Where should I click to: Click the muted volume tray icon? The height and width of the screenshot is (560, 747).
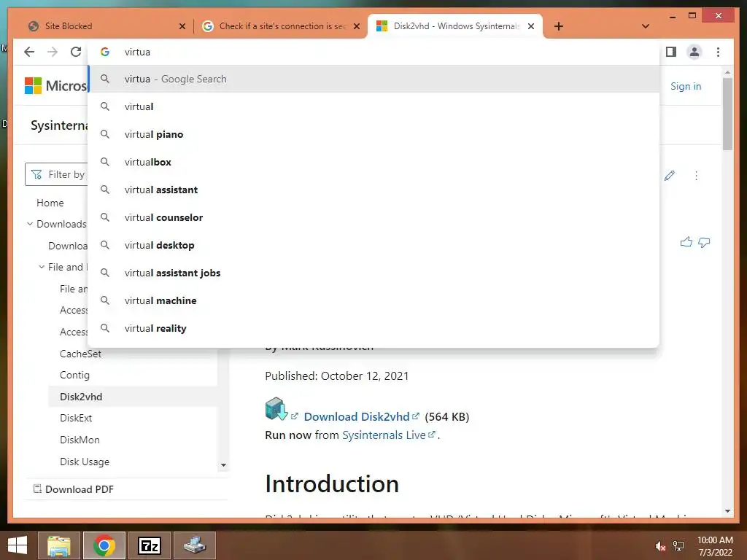[659, 546]
